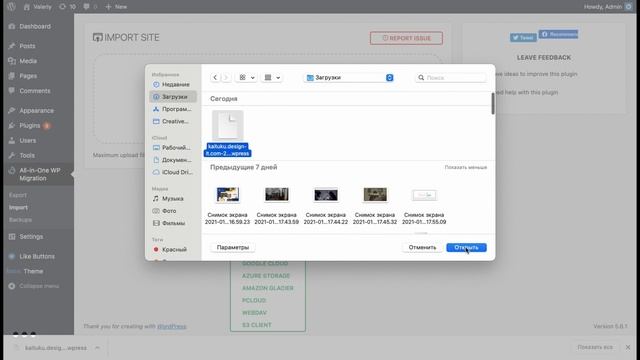Select screenshot thumbnail 17.44.22
The width and height of the screenshot is (640, 360).
point(326,195)
